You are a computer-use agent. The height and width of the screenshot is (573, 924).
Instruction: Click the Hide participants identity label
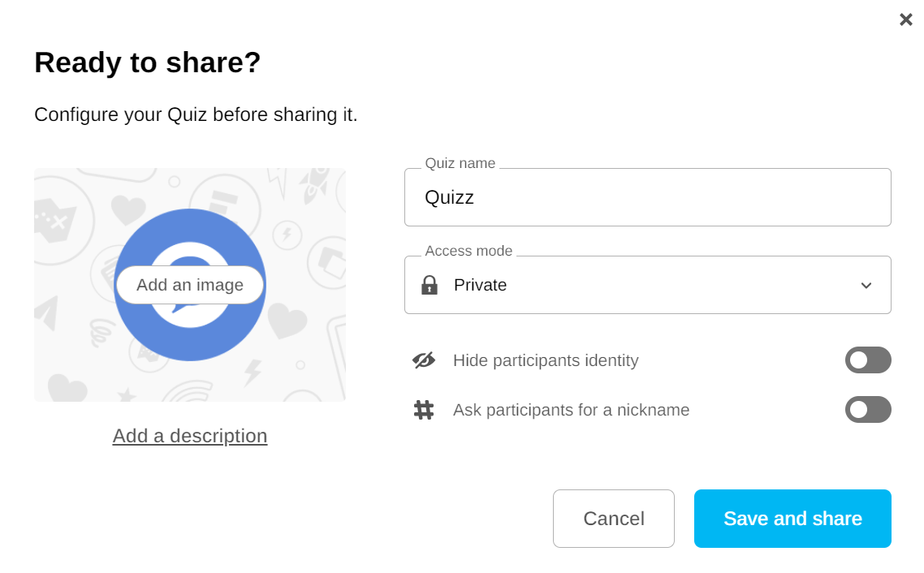[546, 360]
